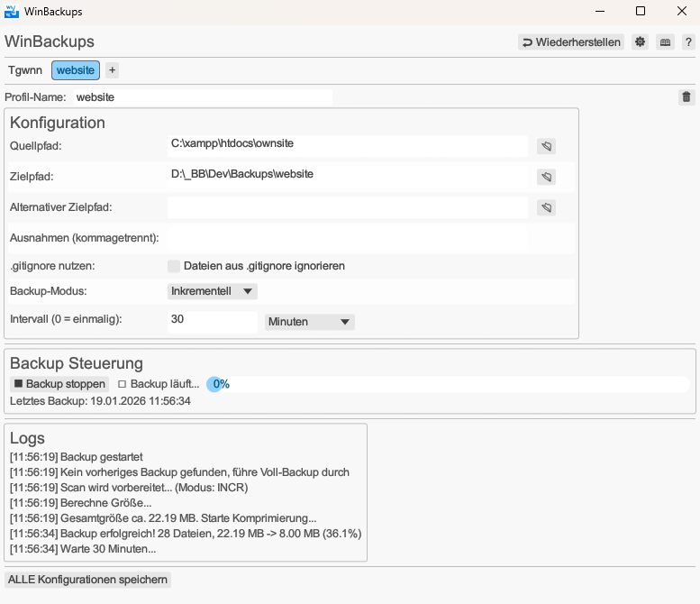Viewport: 700px width, 604px height.
Task: Delete profile with the trash icon
Action: [x=686, y=96]
